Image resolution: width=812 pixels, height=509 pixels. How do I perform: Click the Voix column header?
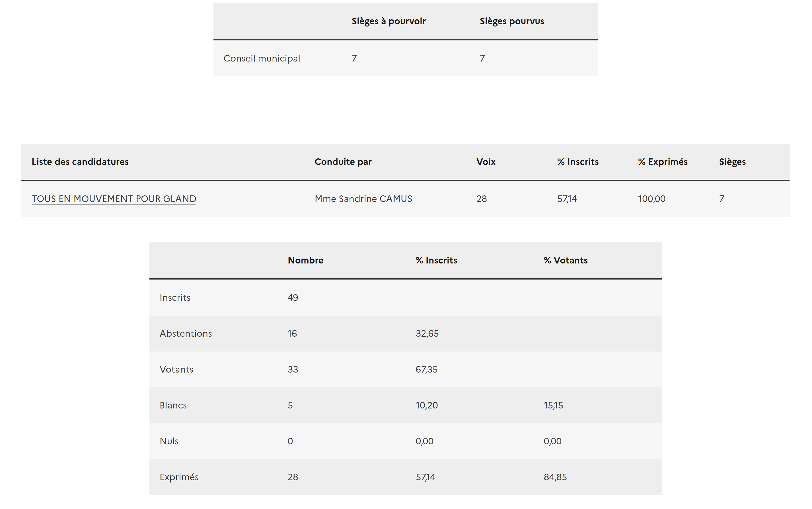[486, 162]
